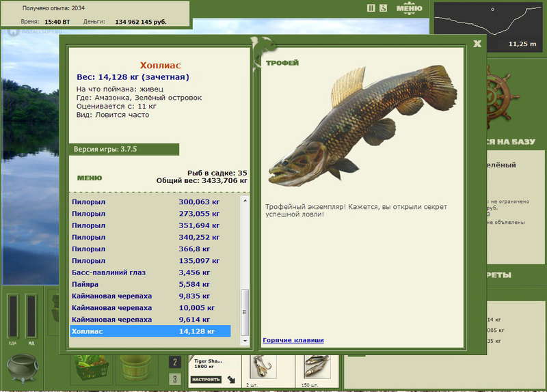Open the food basket icon
This screenshot has height=392, width=547.
click(x=91, y=367)
